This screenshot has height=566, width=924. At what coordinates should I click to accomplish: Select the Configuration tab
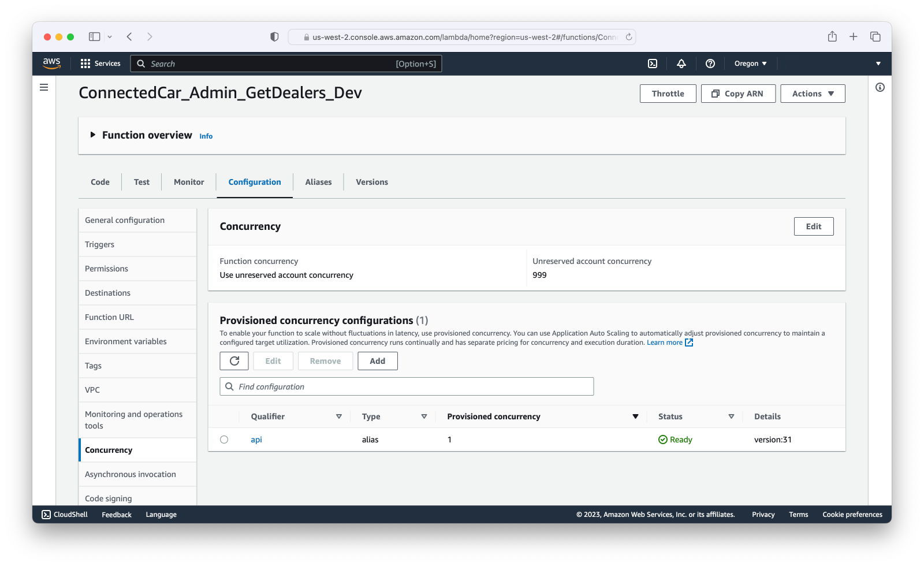coord(255,182)
